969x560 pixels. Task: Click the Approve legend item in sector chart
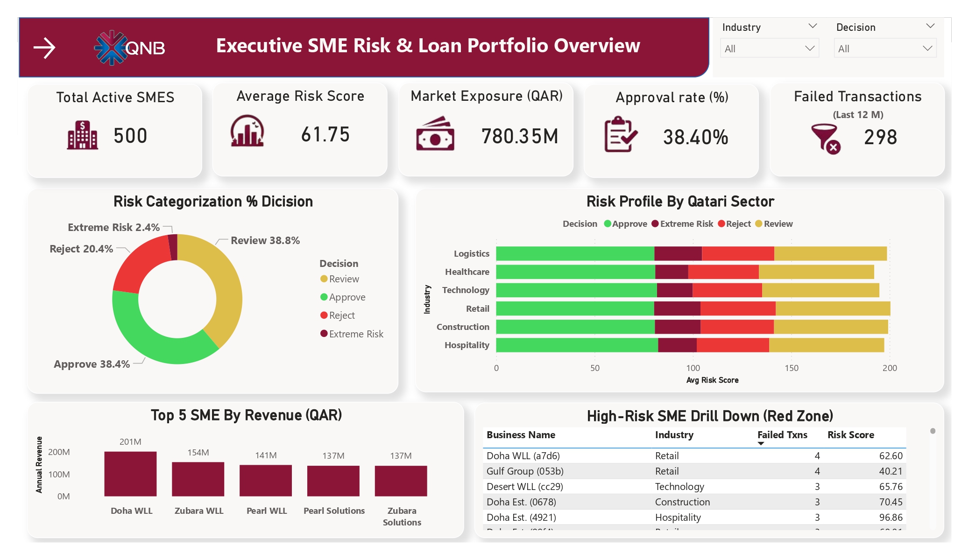point(625,224)
